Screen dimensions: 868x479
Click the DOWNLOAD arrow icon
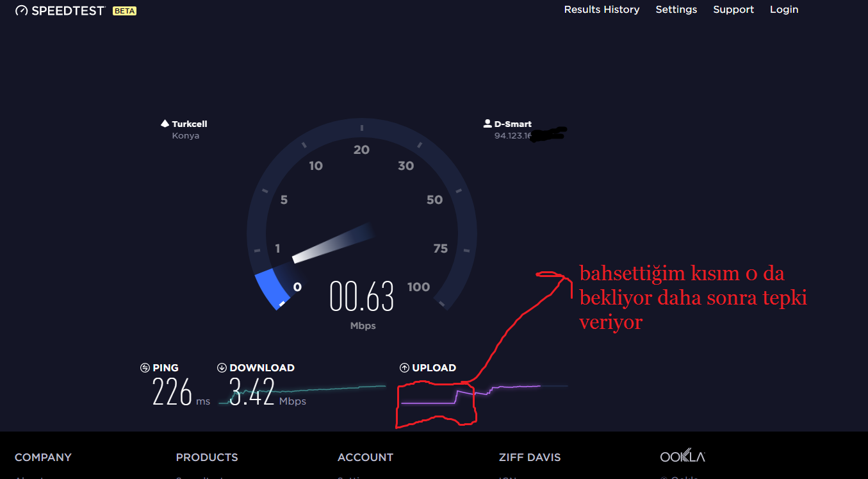pos(222,367)
